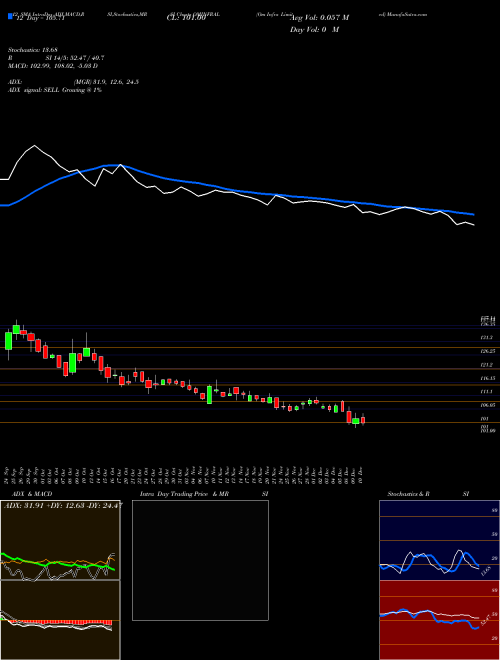This screenshot has width=500, height=660.
Task: Select the '(MGR) 31.9, 12.6, 24.5' ADX values
Action: coord(107,82)
